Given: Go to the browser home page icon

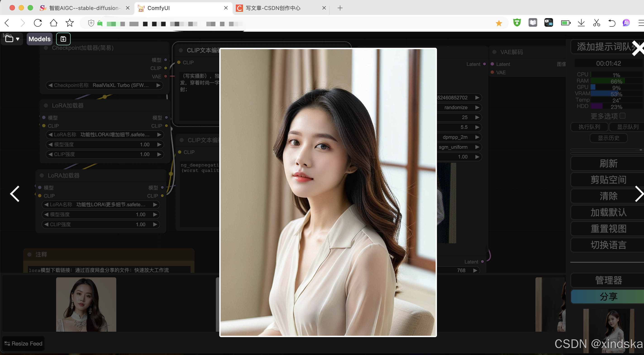Looking at the screenshot, I should 53,23.
